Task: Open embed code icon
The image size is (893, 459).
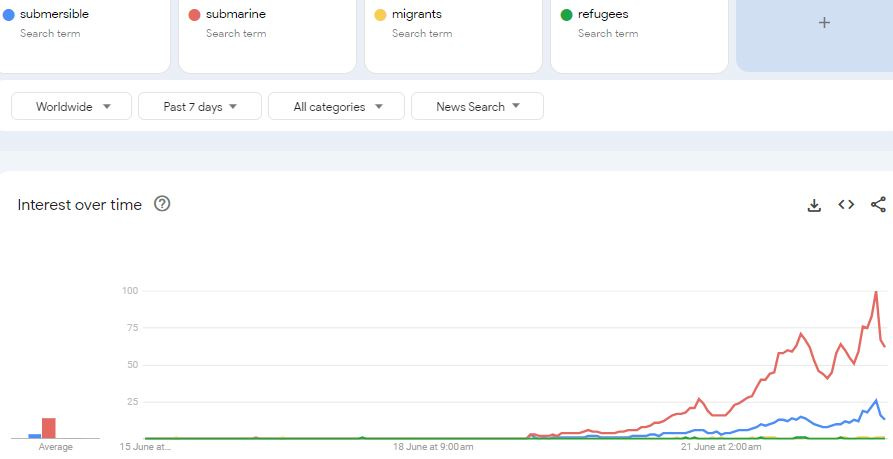Action: [846, 204]
